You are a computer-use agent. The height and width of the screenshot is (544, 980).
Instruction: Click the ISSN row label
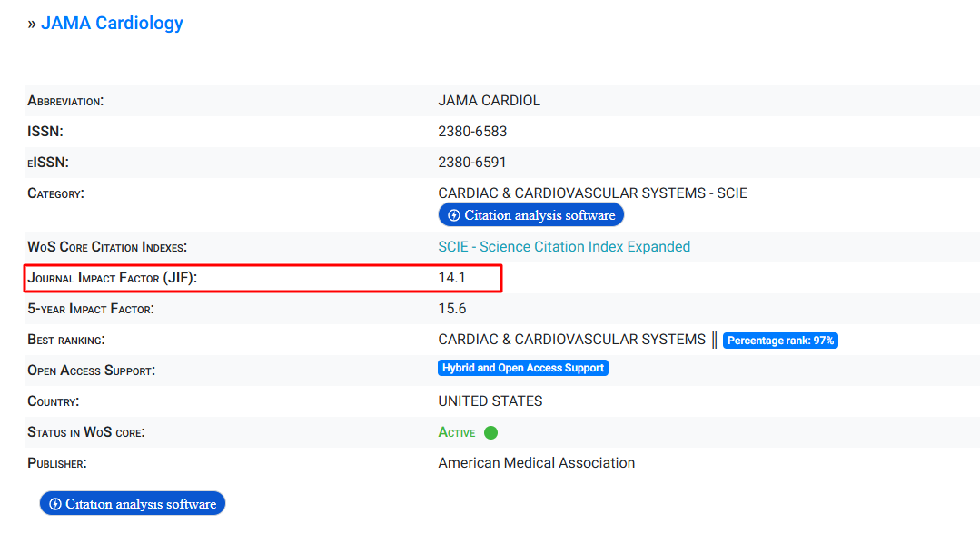(45, 132)
